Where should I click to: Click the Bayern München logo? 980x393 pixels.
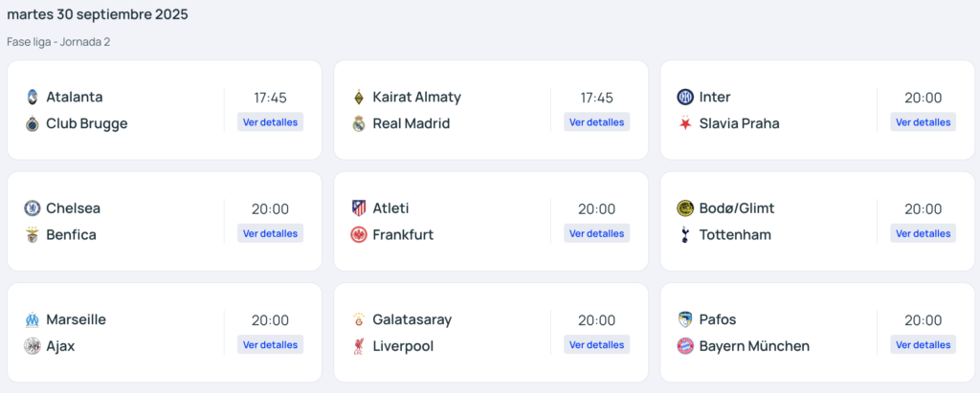[x=685, y=346]
